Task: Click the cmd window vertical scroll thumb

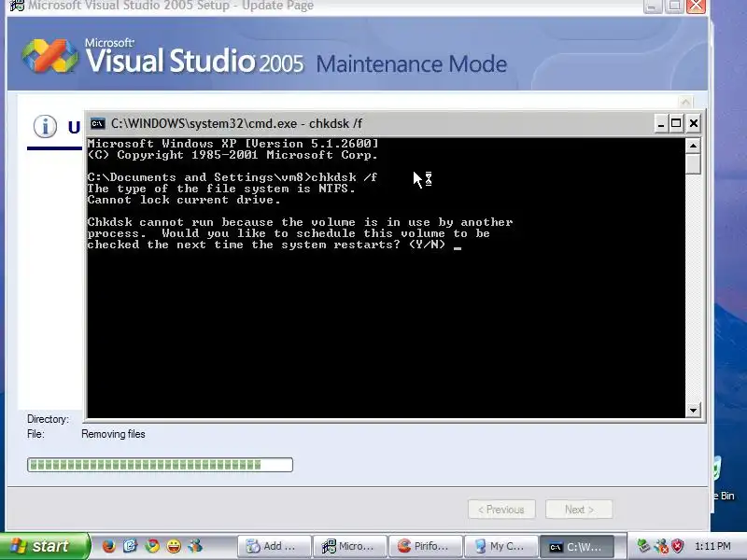Action: click(x=693, y=164)
